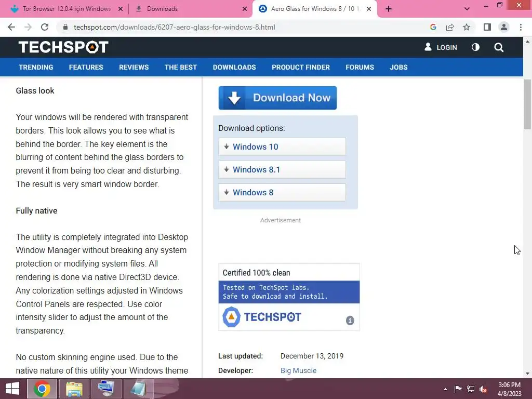
Task: Open the FEATURES menu
Action: click(86, 67)
